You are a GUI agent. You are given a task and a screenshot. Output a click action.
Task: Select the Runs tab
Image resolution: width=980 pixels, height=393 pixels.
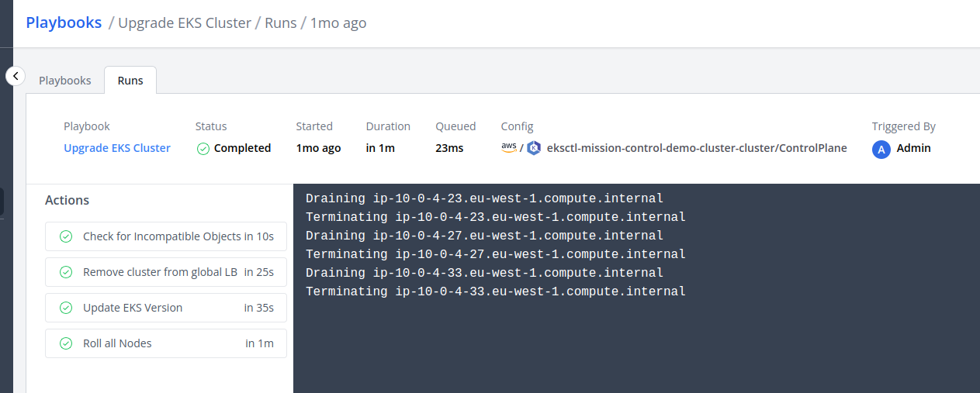click(x=130, y=81)
